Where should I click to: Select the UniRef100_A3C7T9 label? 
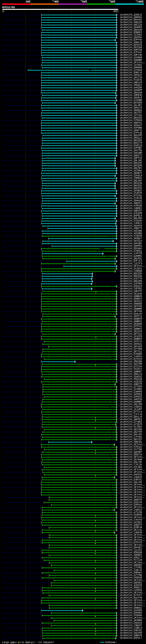tap(131, 278)
